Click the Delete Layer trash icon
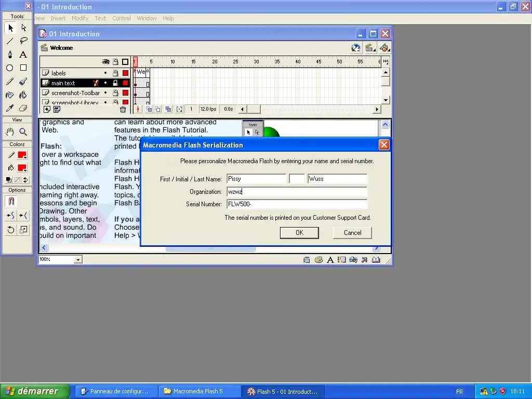The image size is (532, 399). click(123, 109)
